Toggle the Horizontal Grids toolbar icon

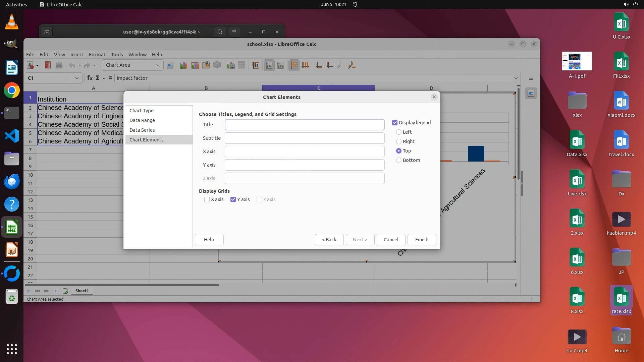tap(294, 65)
